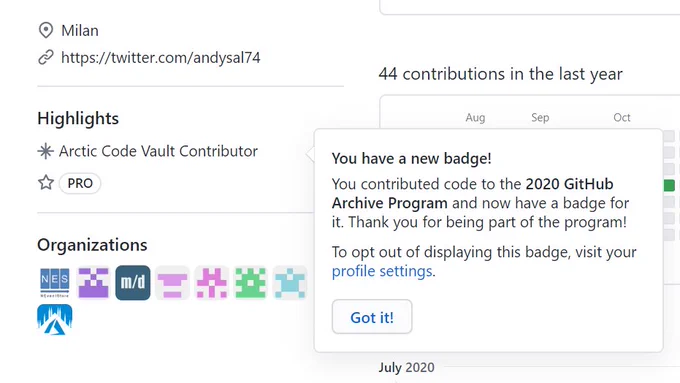Click the July 2020 activity timeline heading
The height and width of the screenshot is (383, 680).
[406, 367]
